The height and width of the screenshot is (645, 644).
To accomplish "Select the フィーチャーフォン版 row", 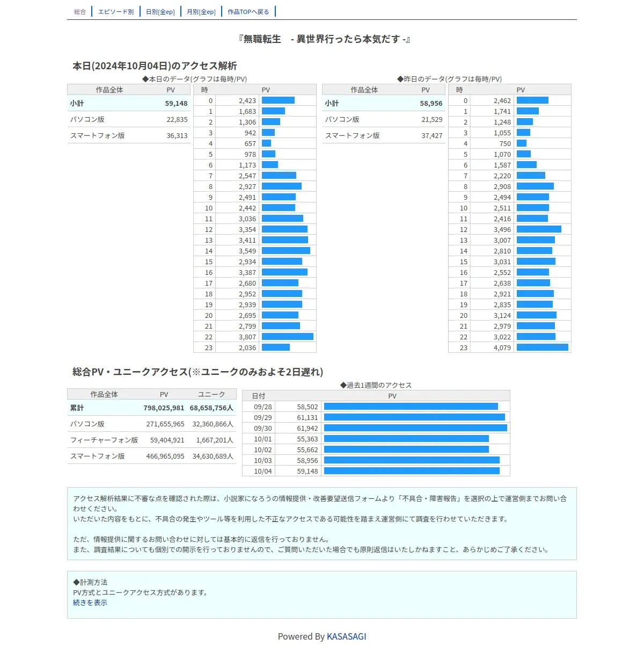I will (x=152, y=440).
